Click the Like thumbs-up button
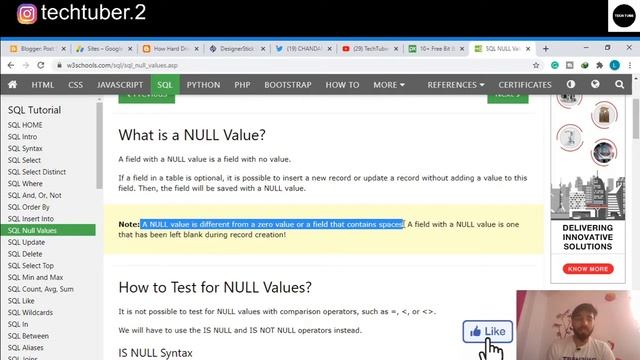Image resolution: width=640 pixels, height=360 pixels. pyautogui.click(x=488, y=331)
